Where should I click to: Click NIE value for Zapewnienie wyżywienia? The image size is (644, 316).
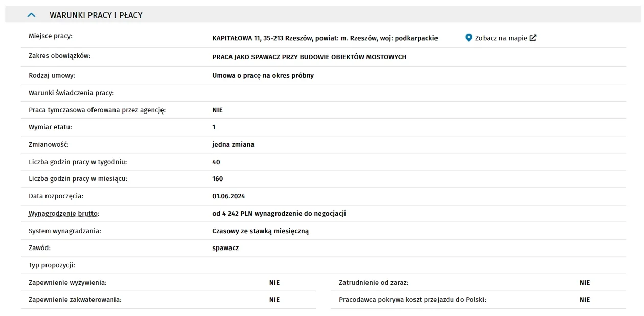coord(274,283)
